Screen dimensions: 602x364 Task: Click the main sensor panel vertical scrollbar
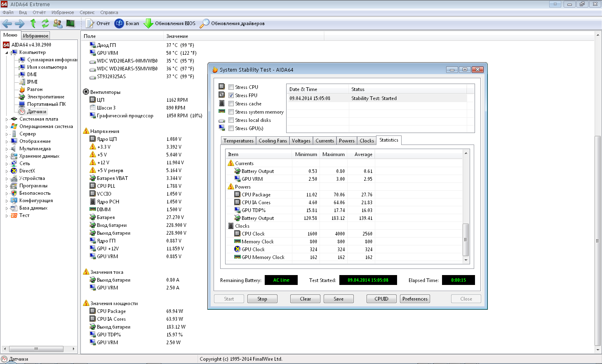click(598, 241)
